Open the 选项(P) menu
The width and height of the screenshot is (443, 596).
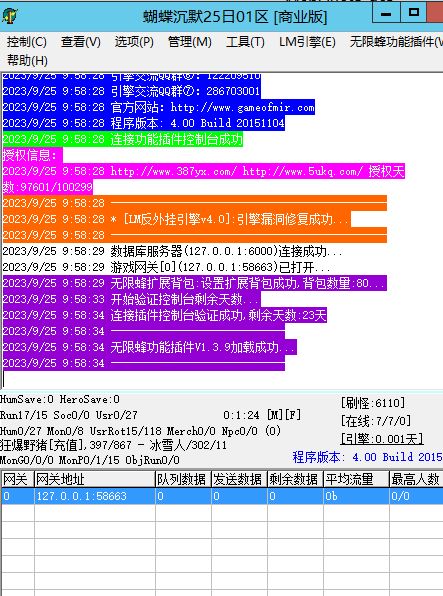point(134,42)
